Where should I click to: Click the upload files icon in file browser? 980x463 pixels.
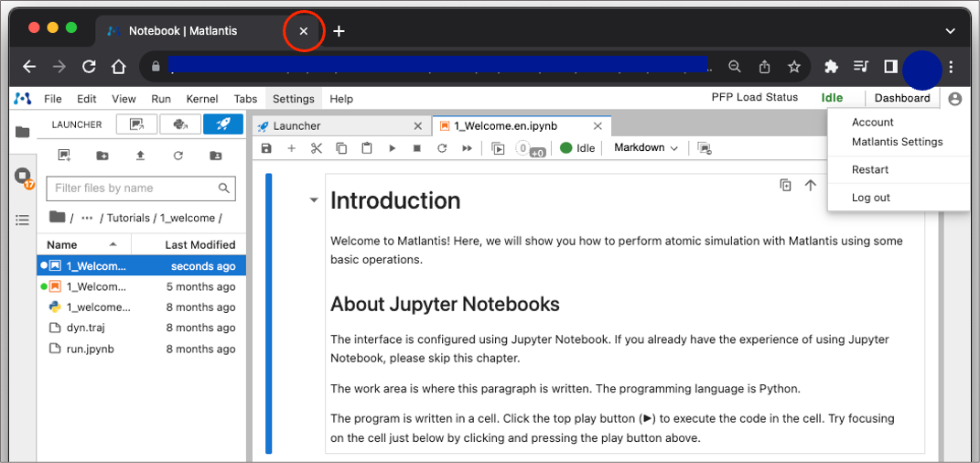click(x=140, y=156)
